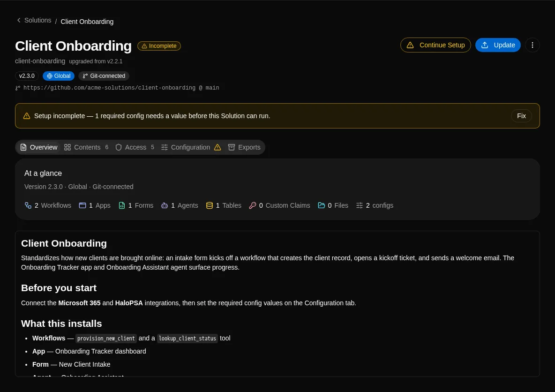The width and height of the screenshot is (555, 392).
Task: Click the Client Onboarding breadcrumb text
Action: pyautogui.click(x=87, y=22)
